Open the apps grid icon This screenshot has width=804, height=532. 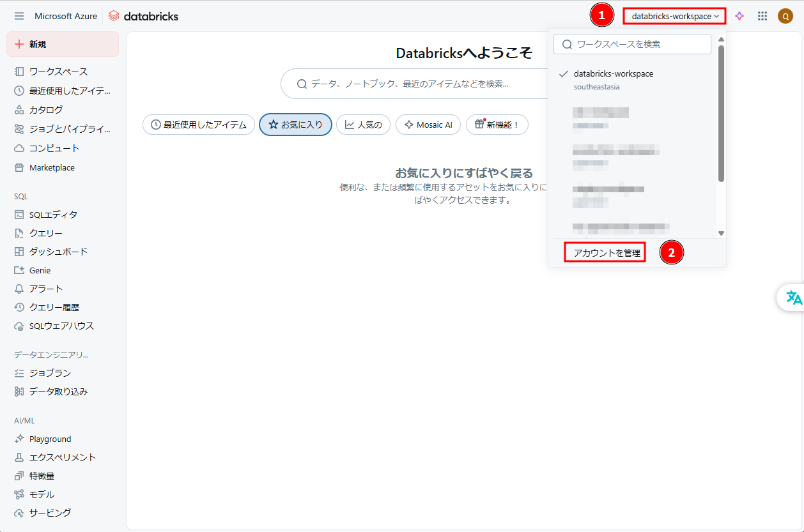click(762, 16)
